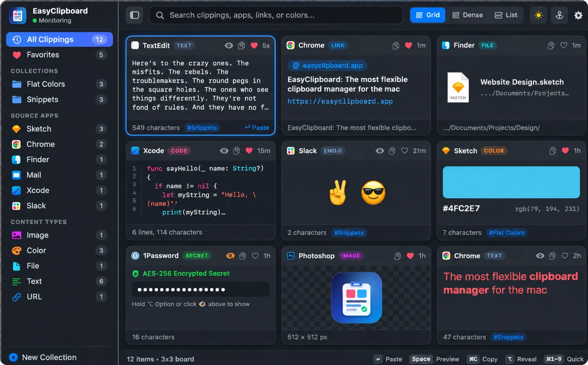This screenshot has width=588, height=365.
Task: Copy the TextEdit clipping via copy icon
Action: click(241, 46)
